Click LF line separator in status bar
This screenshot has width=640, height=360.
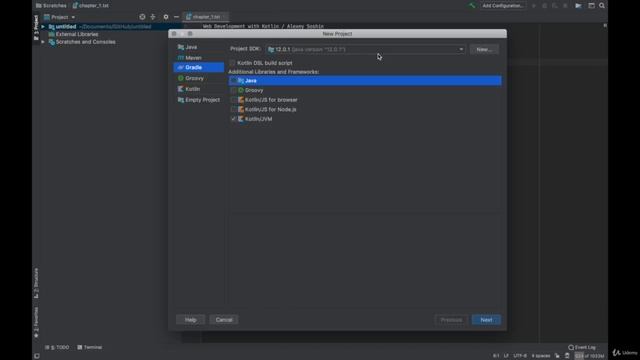coord(506,356)
